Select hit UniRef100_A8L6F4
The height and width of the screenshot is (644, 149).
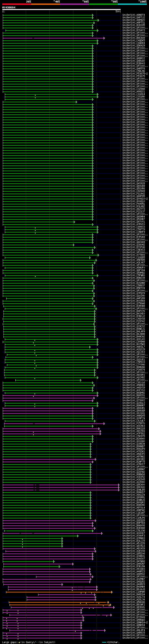(134, 630)
